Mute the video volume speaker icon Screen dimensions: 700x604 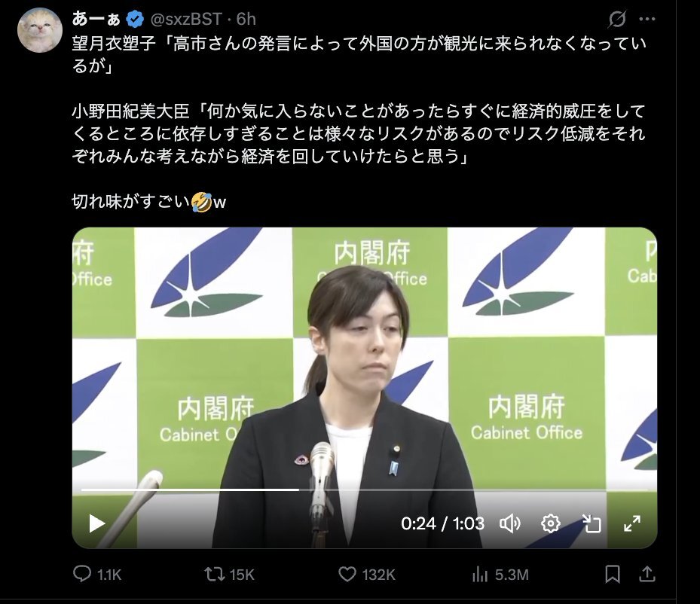510,523
